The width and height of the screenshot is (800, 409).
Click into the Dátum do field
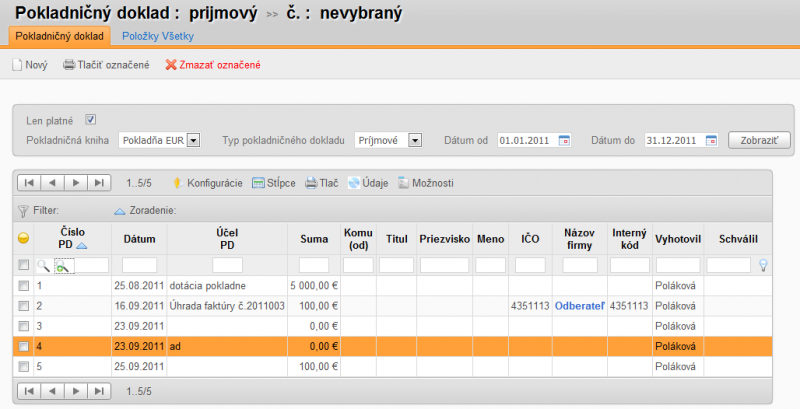pyautogui.click(x=674, y=140)
